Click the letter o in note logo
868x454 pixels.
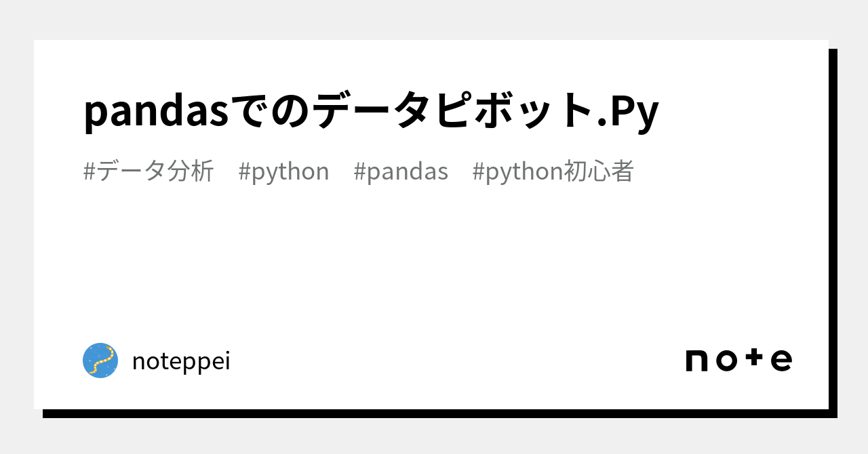coord(726,360)
